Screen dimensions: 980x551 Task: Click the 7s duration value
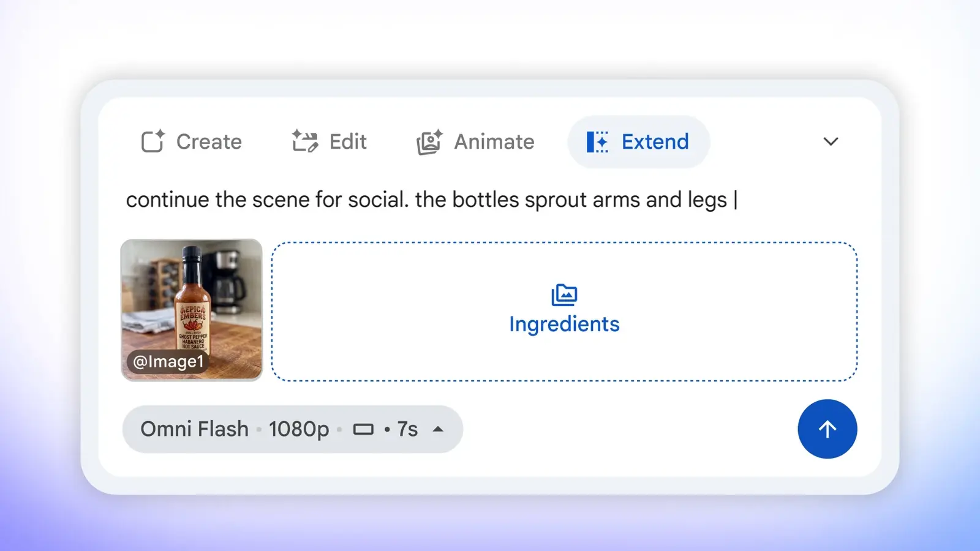pos(407,429)
